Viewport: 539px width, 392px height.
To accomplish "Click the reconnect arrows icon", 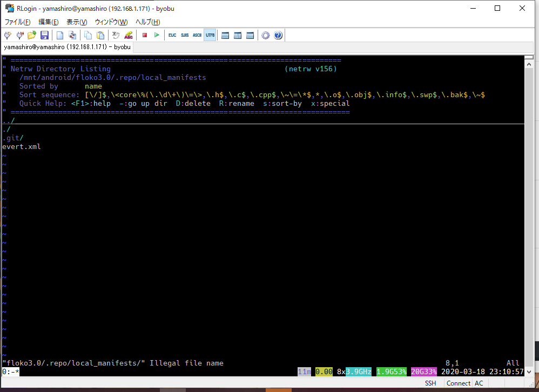I will (72, 35).
